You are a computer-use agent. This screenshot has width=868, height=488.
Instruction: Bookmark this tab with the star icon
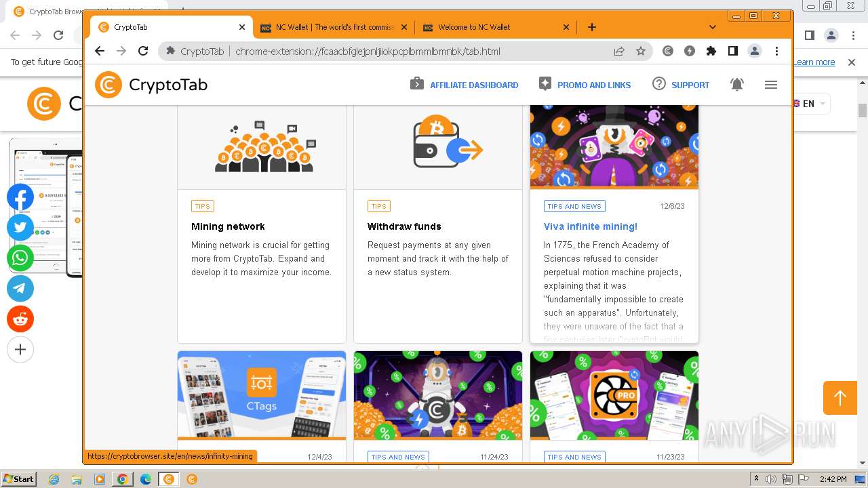(641, 51)
